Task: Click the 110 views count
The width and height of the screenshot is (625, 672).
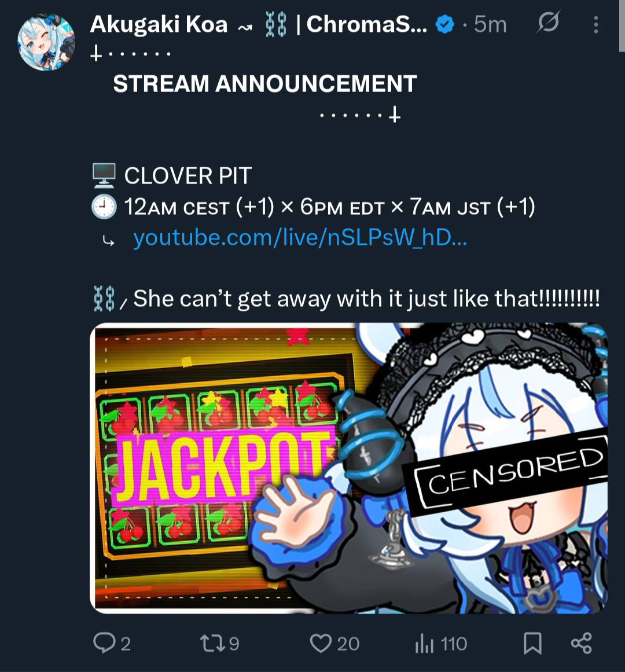Action: coord(454,644)
